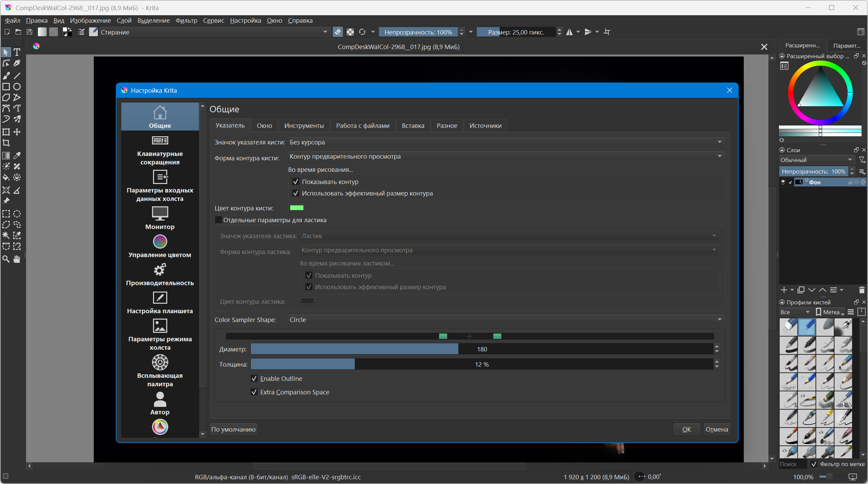The height and width of the screenshot is (484, 868).
Task: Open the Monitor settings section
Action: (x=160, y=218)
